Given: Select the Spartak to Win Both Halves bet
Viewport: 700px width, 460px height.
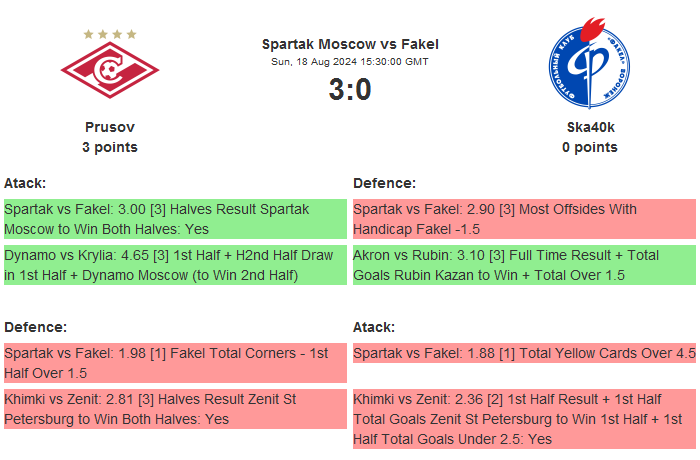Looking at the screenshot, I should [x=175, y=218].
